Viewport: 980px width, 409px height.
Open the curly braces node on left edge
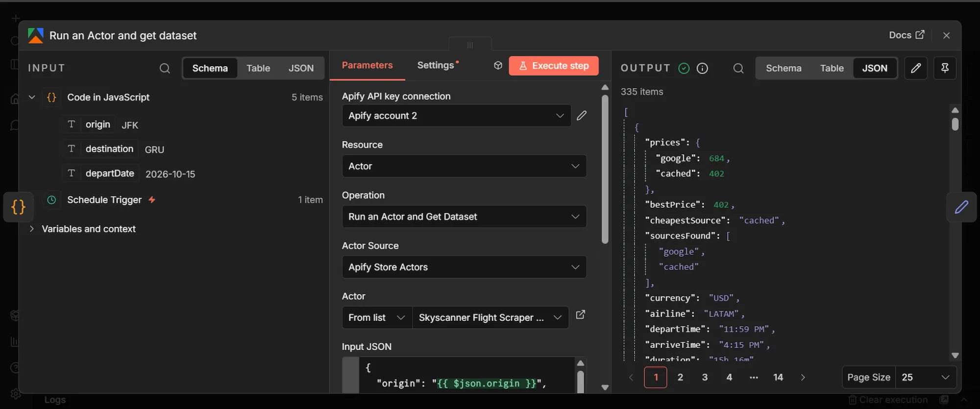pyautogui.click(x=18, y=207)
